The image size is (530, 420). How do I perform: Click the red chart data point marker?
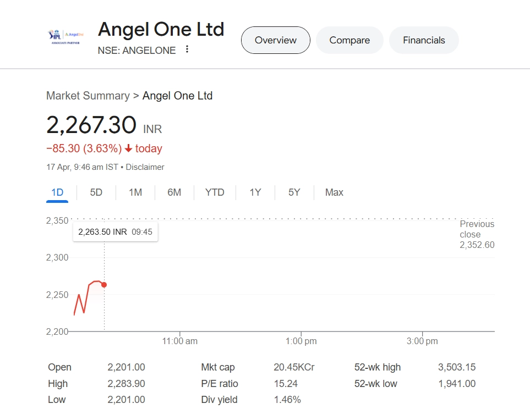104,285
